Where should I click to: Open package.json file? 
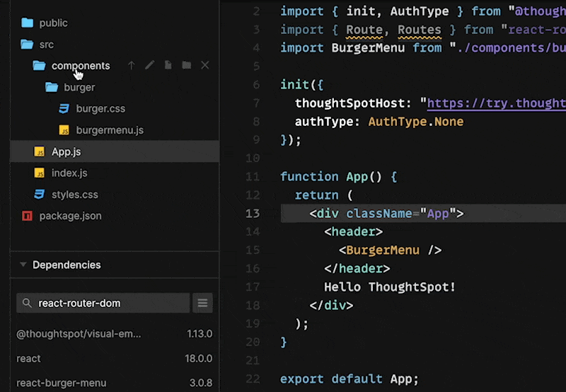click(x=70, y=216)
